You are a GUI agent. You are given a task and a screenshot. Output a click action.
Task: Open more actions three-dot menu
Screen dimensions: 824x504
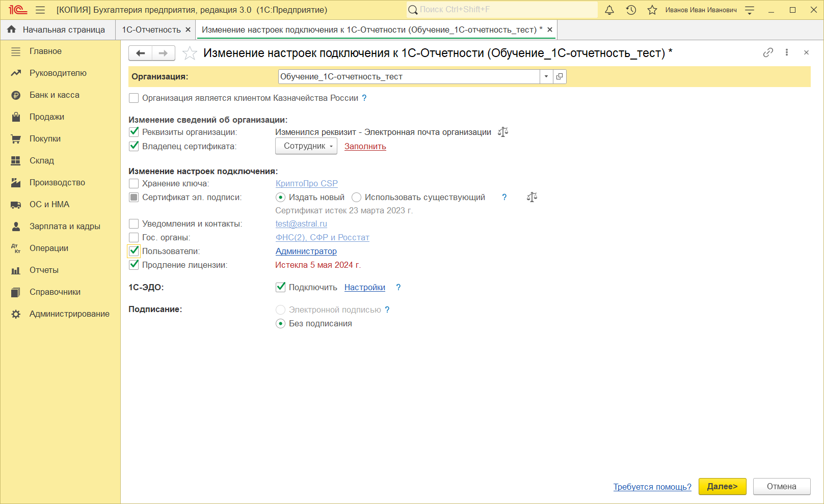tap(787, 52)
